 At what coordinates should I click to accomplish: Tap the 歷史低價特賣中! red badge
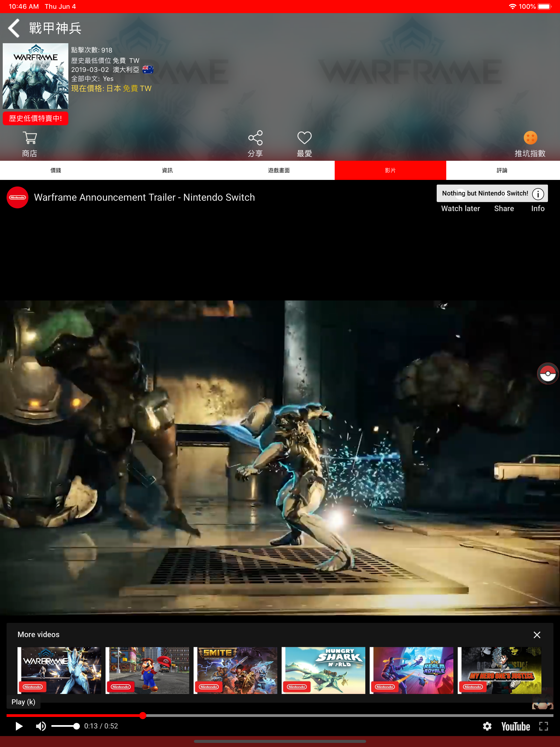36,119
